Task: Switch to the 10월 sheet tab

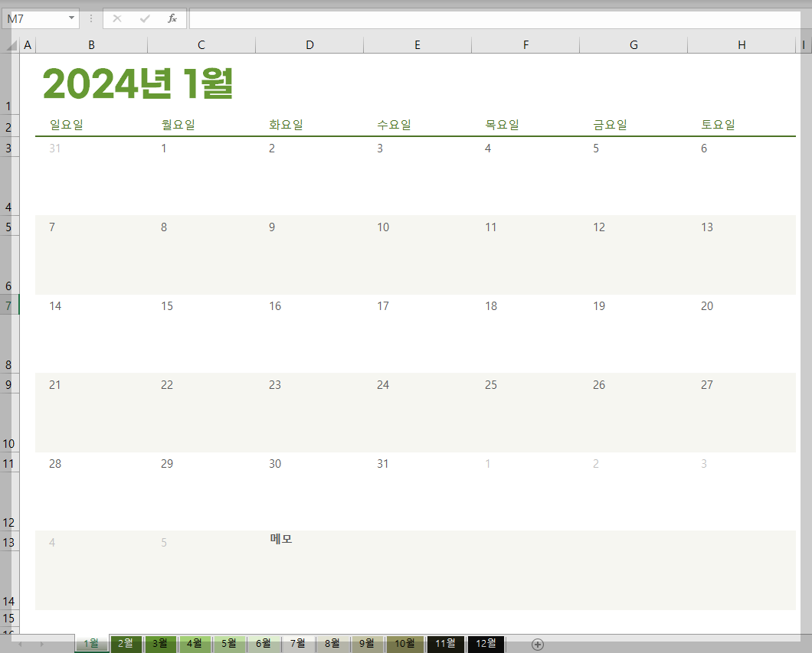Action: point(405,643)
